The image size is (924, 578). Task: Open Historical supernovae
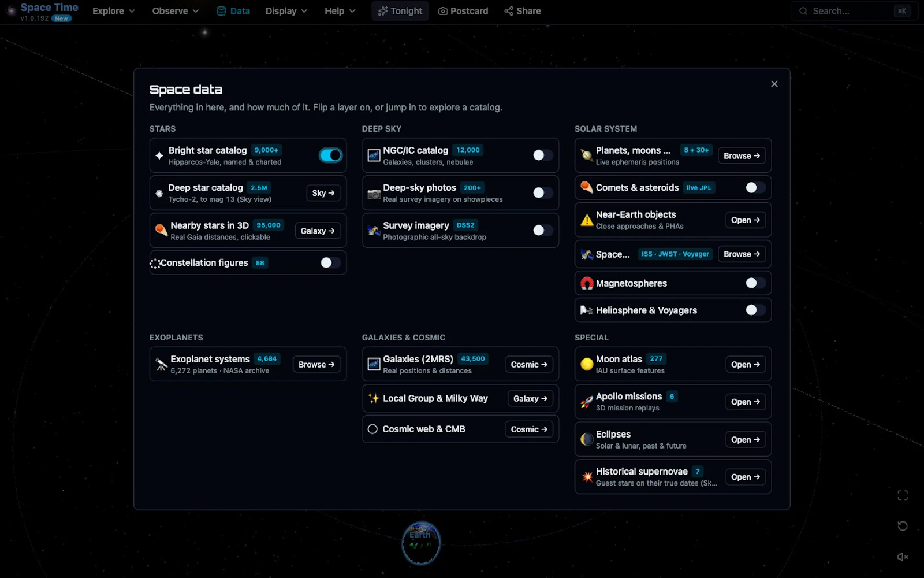[746, 477]
